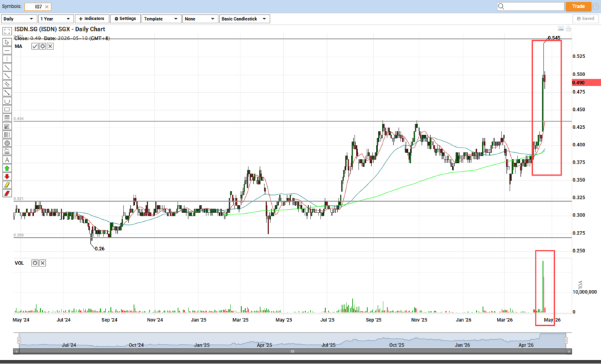
Task: Remove the MA indicator with X
Action: pyautogui.click(x=51, y=46)
